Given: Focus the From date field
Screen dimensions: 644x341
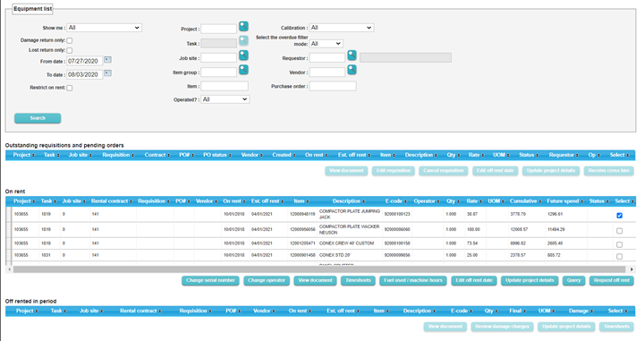Looking at the screenshot, I should pos(85,61).
